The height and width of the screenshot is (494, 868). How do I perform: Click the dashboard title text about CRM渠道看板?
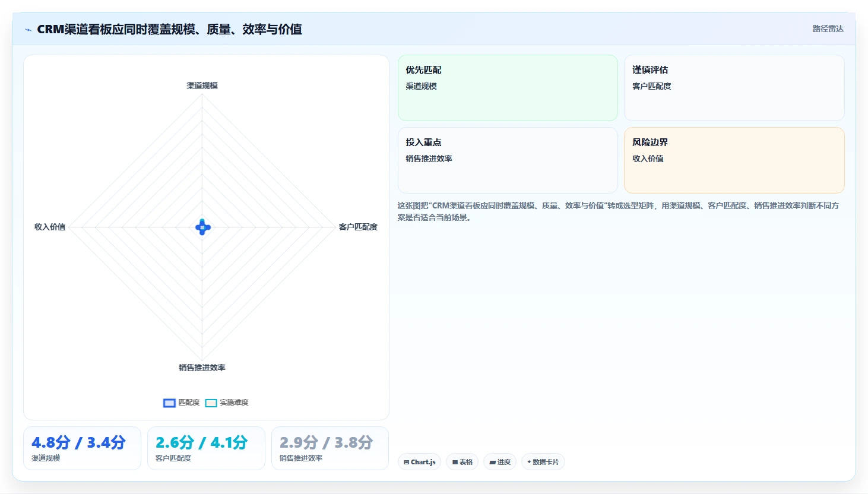[169, 29]
